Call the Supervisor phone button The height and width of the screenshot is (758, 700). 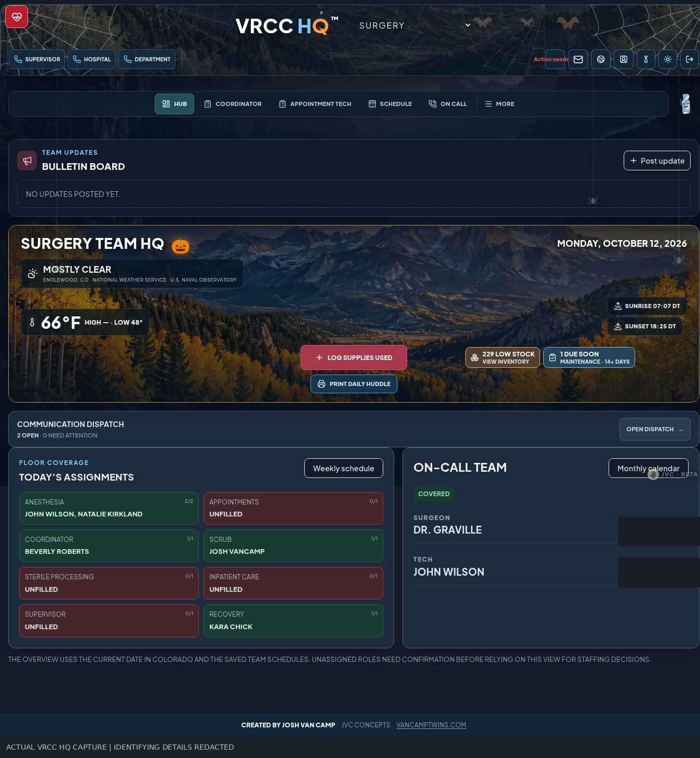[x=37, y=59]
